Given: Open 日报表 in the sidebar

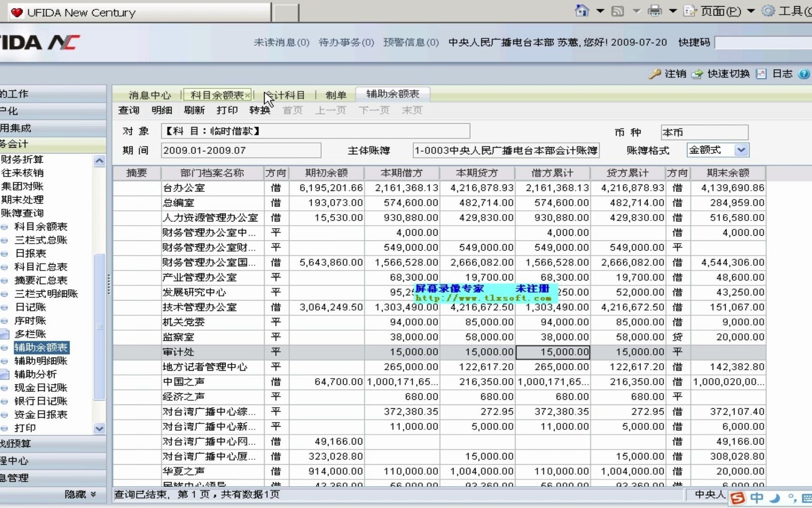Looking at the screenshot, I should point(31,254).
